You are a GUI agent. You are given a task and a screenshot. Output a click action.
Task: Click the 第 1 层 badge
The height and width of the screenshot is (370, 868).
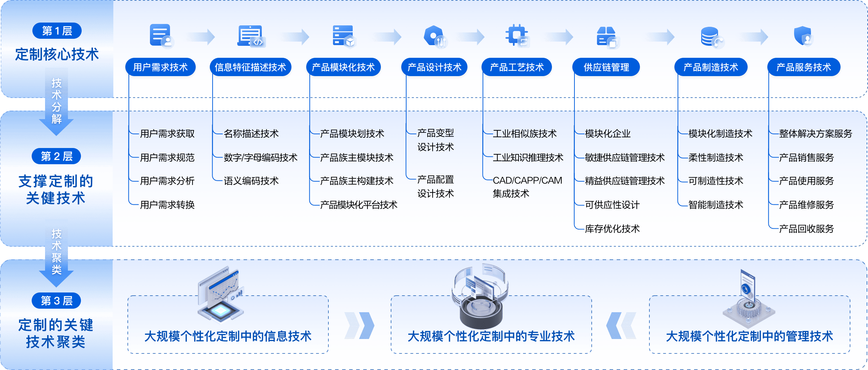57,31
